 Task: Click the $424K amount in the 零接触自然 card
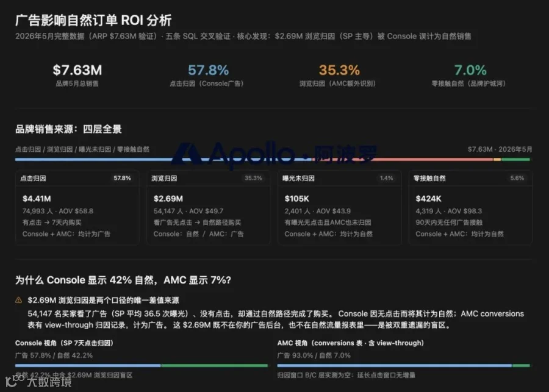coord(429,199)
